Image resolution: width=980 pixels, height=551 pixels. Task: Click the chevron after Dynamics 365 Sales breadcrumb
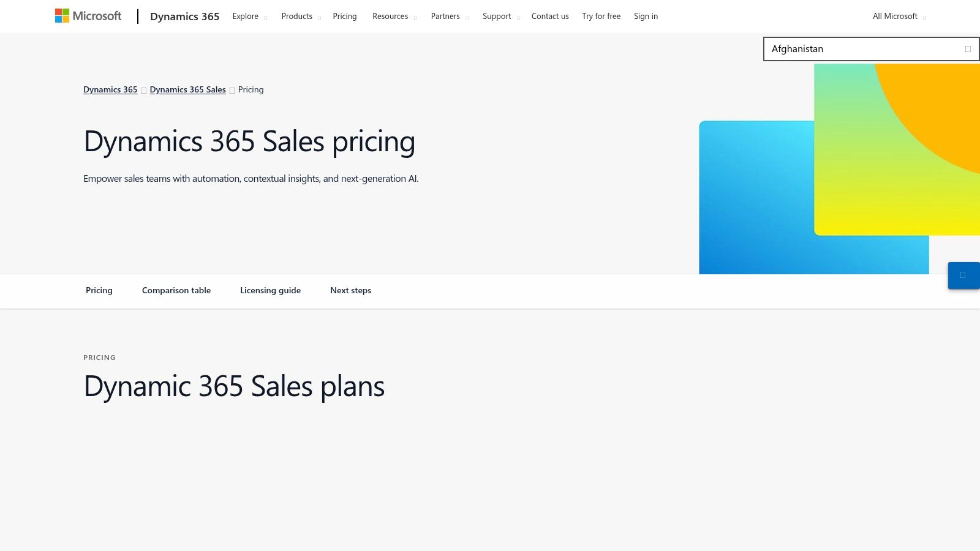pos(232,89)
